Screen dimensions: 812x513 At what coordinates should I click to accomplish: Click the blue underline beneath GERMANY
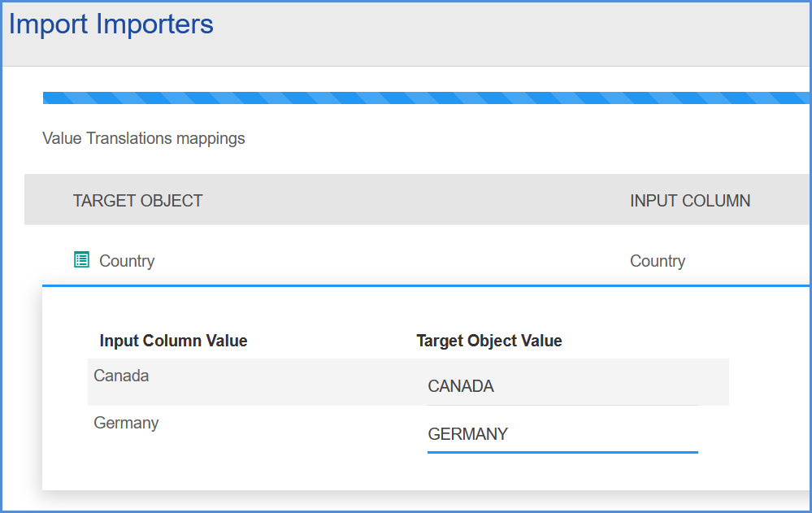[562, 452]
